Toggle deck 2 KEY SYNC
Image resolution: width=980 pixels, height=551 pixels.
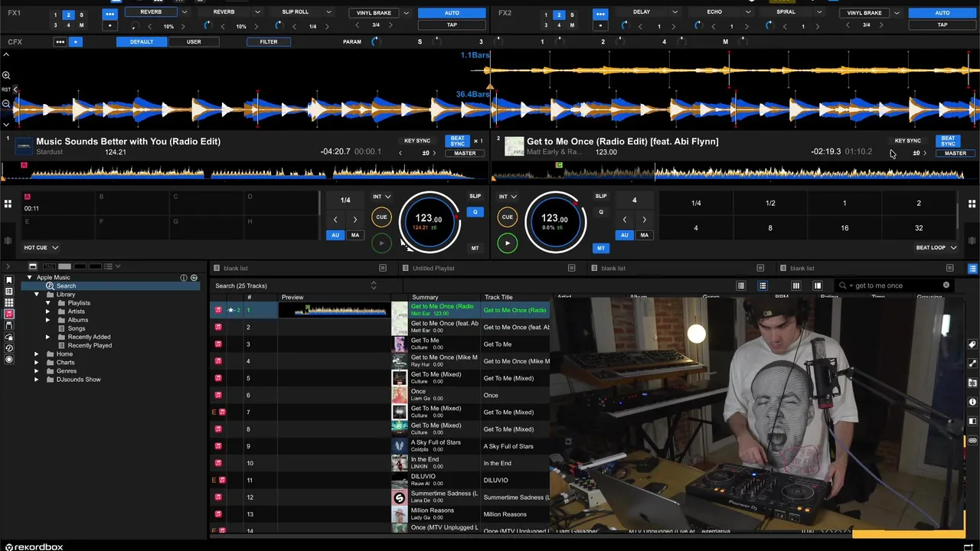coord(907,141)
